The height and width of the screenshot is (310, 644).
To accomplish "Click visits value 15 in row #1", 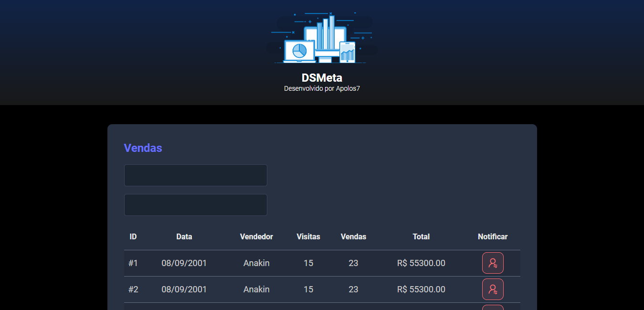I will pos(308,263).
